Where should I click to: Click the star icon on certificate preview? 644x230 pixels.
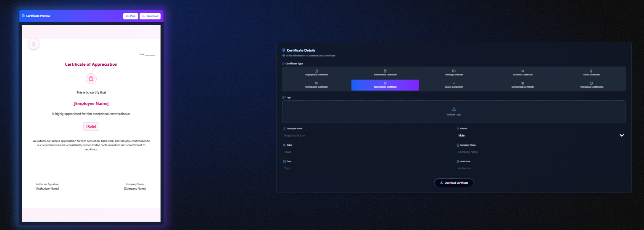(91, 79)
